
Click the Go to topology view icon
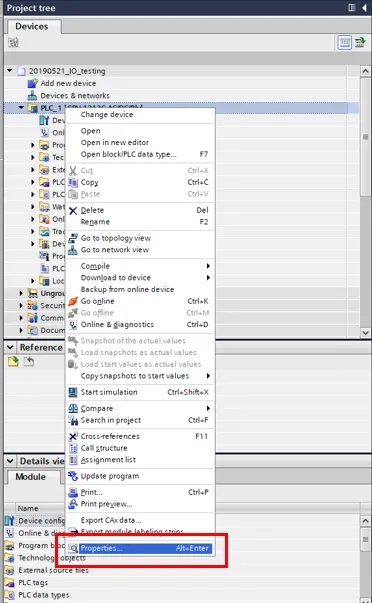(73, 238)
